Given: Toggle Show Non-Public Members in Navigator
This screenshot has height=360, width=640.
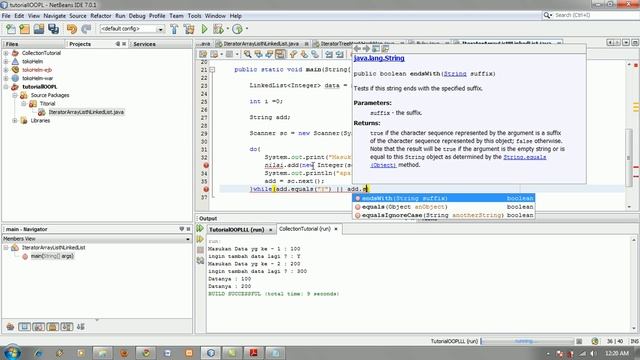Looking at the screenshot, I should click(53, 327).
